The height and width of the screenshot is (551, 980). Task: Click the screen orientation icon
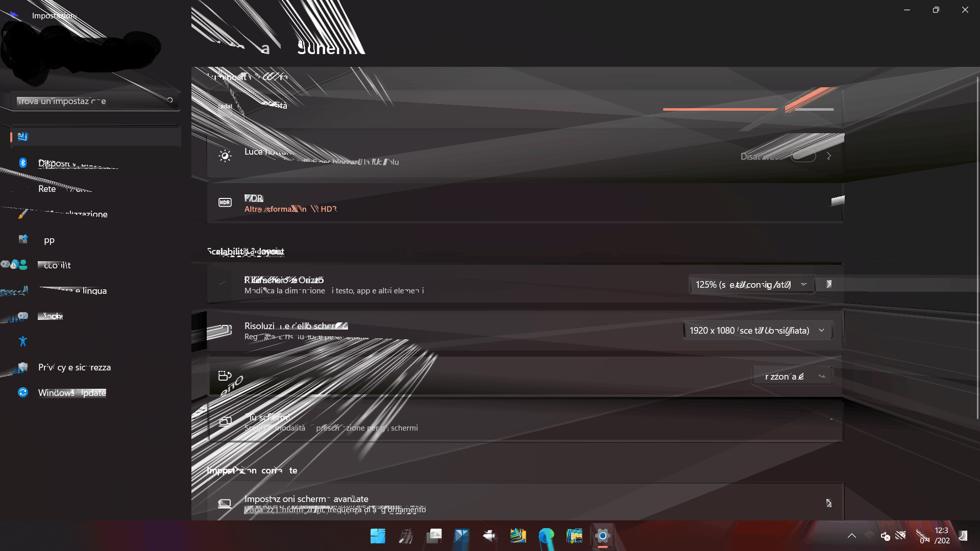(225, 376)
